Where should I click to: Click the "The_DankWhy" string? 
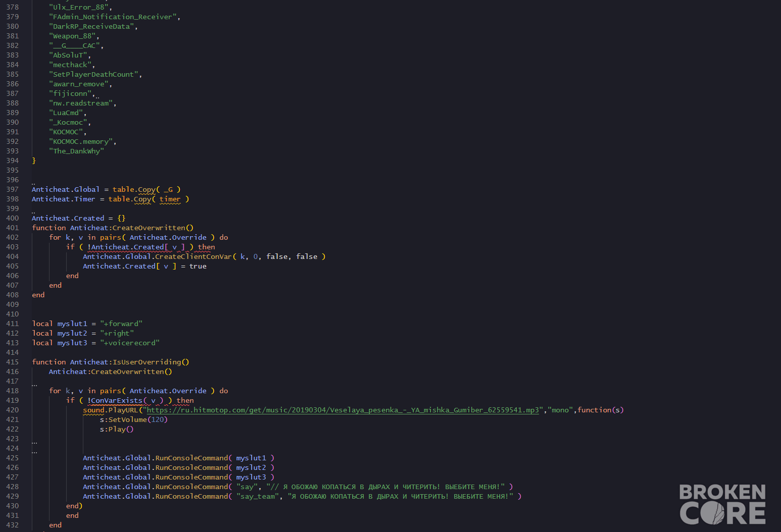click(77, 151)
